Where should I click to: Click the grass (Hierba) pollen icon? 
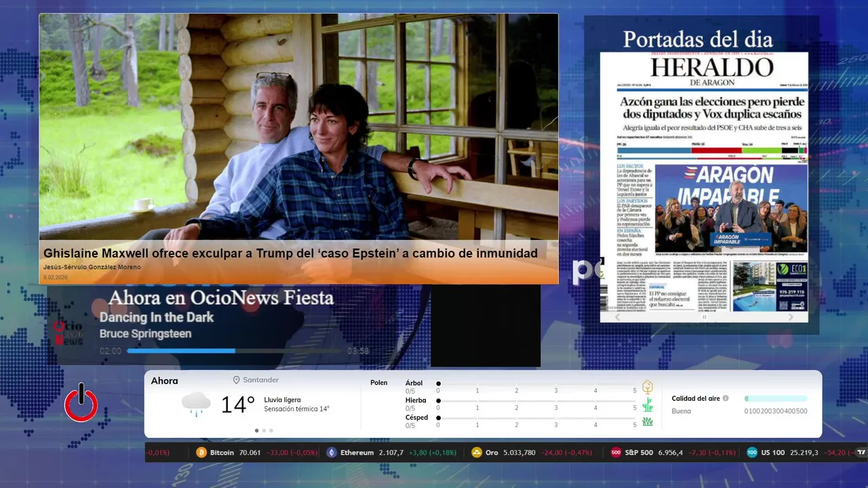[x=648, y=405]
